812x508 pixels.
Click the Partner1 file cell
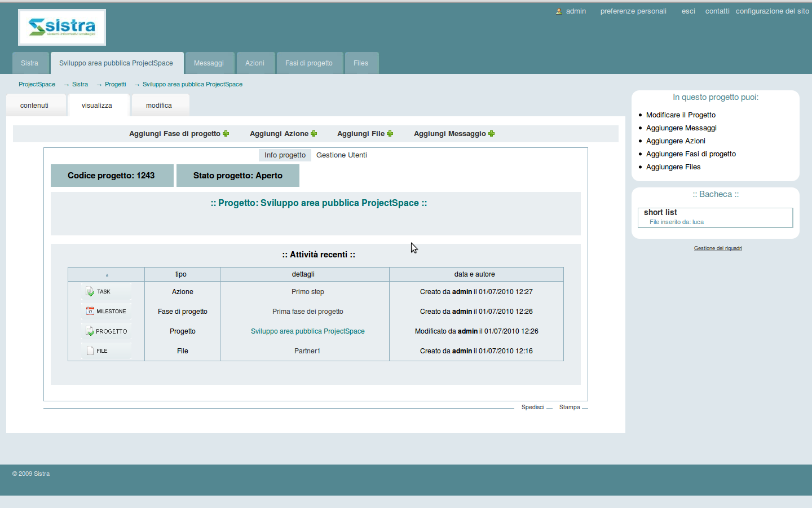(307, 351)
